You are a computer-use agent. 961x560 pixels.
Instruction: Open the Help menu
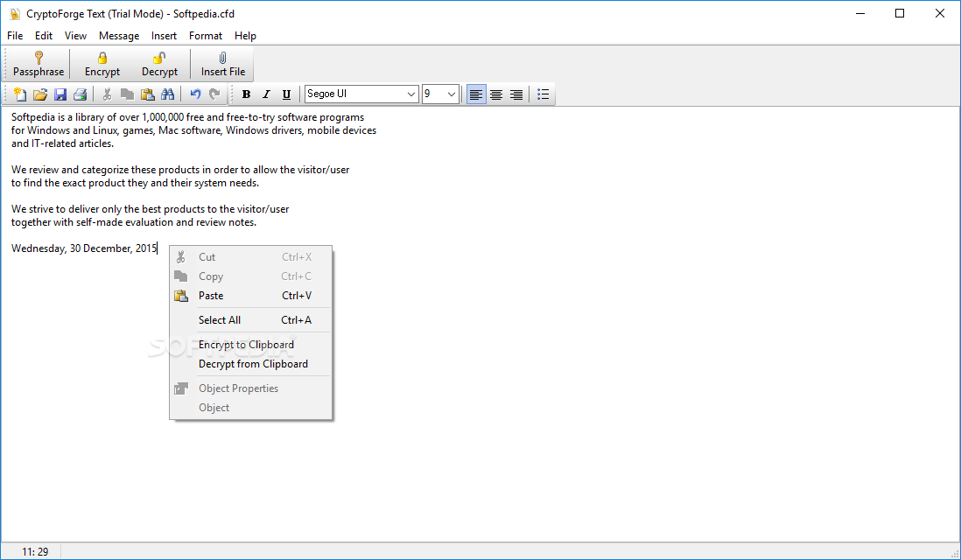click(x=245, y=36)
